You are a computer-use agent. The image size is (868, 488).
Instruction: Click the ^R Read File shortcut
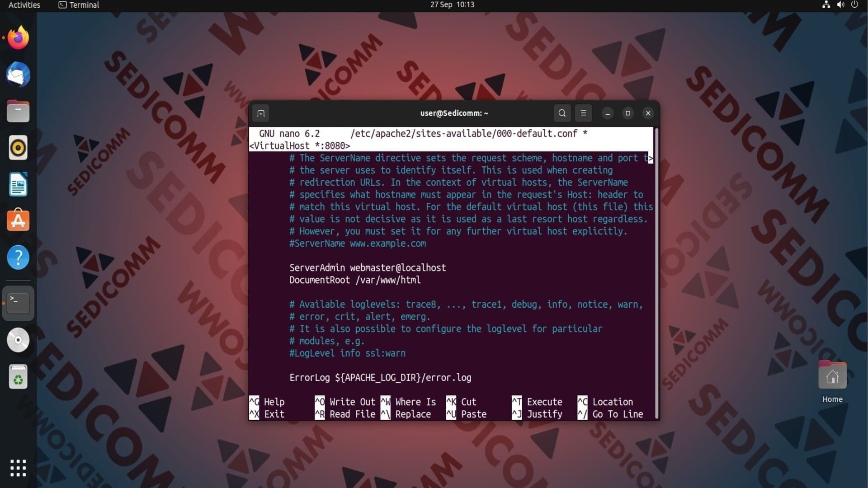(x=345, y=414)
